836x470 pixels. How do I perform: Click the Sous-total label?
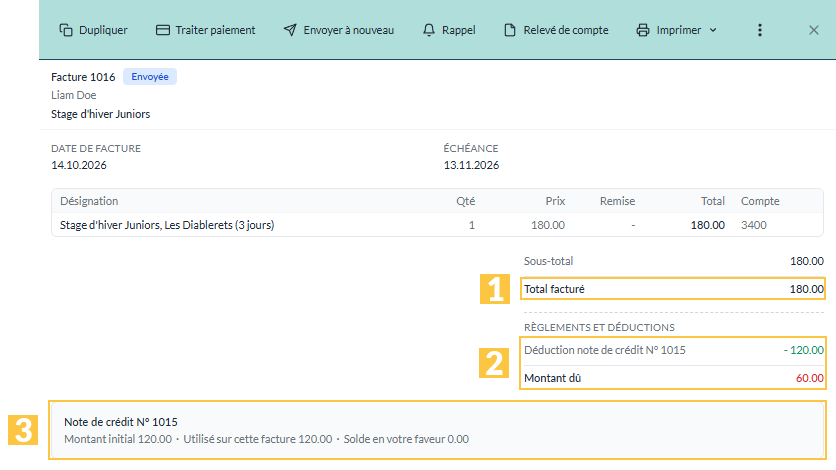[x=549, y=261]
